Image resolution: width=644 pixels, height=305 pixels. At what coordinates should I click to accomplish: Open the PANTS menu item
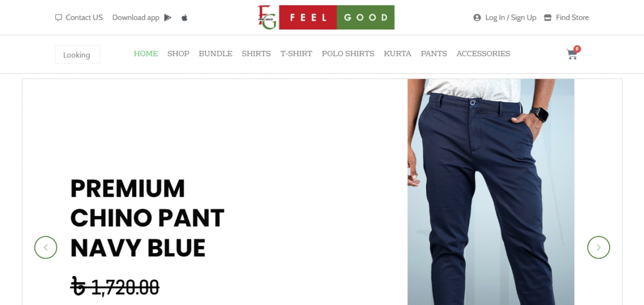(x=434, y=54)
